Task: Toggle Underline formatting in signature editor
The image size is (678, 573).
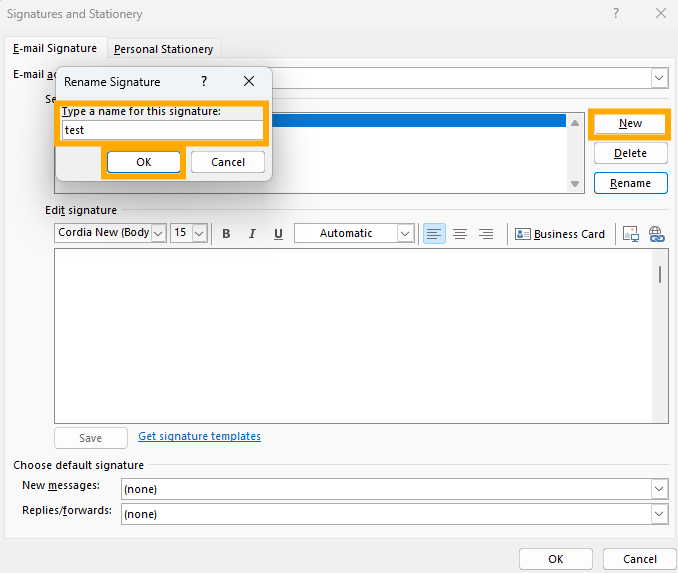Action: coord(278,234)
